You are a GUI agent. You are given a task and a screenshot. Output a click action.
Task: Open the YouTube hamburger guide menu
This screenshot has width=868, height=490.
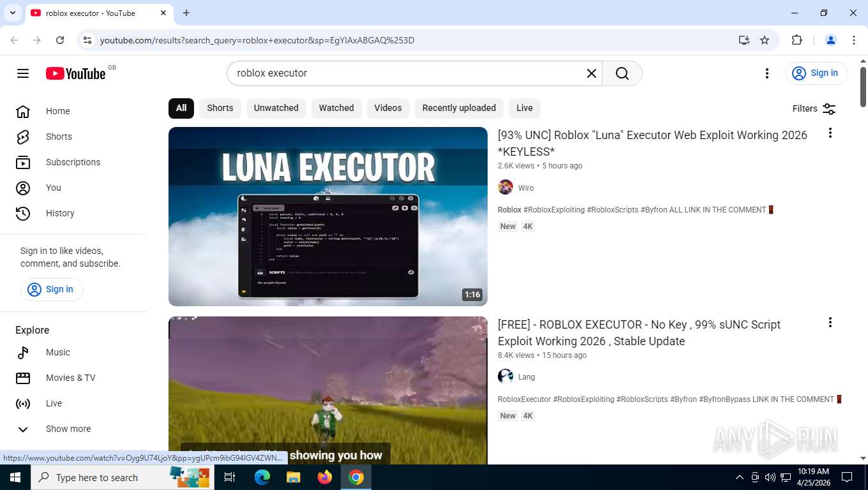tap(23, 73)
